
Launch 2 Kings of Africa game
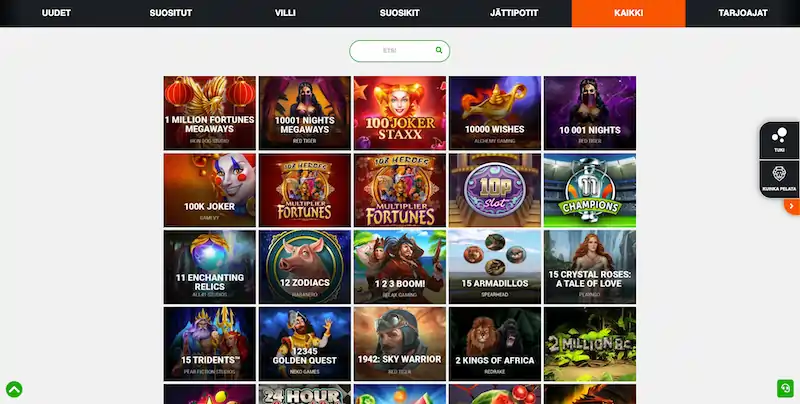[x=495, y=343]
